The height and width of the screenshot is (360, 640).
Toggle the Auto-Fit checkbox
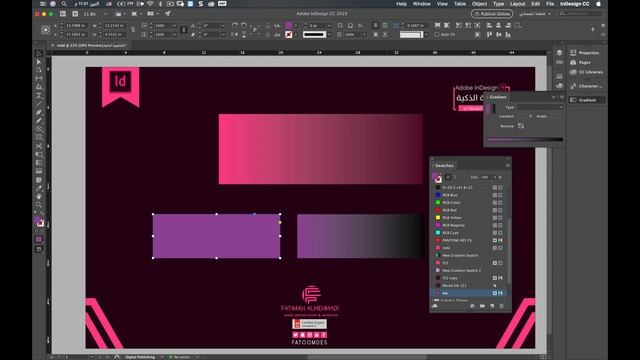click(437, 35)
